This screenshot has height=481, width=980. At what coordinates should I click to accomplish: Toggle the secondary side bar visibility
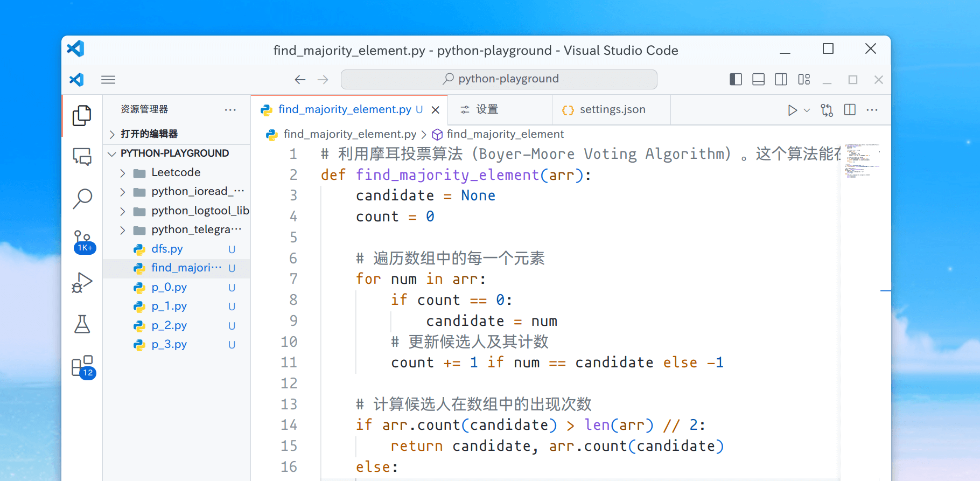click(x=781, y=80)
